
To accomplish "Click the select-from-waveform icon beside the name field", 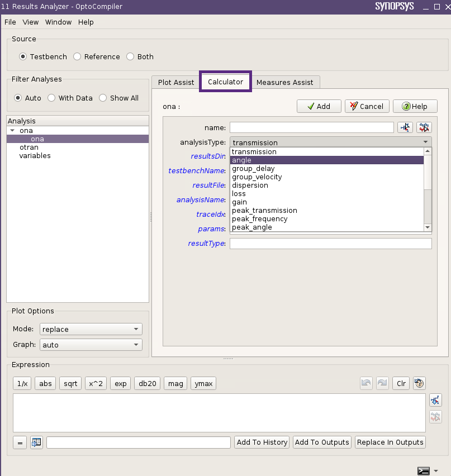I will (424, 127).
